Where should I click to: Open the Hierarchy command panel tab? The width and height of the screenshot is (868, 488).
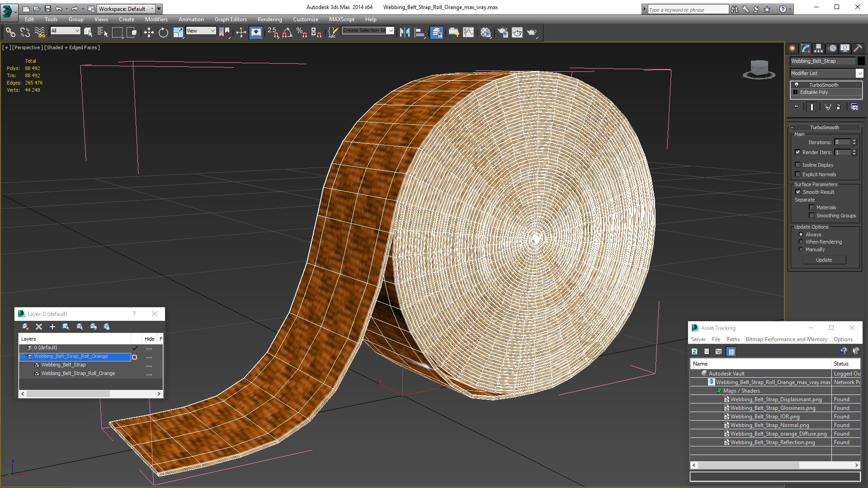coord(818,48)
